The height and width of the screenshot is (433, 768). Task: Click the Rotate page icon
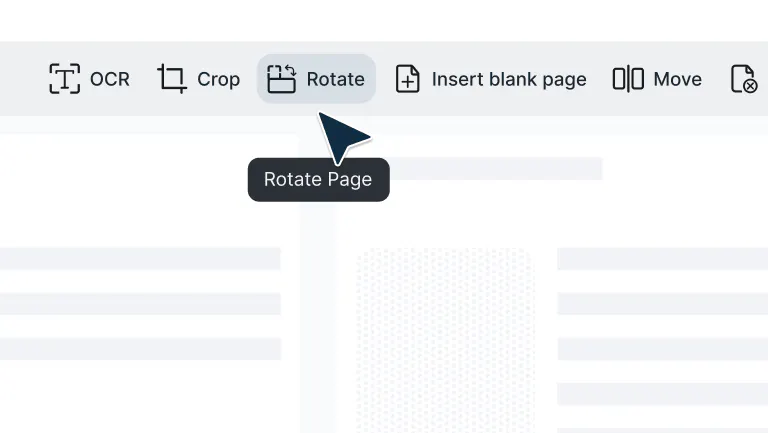click(282, 79)
